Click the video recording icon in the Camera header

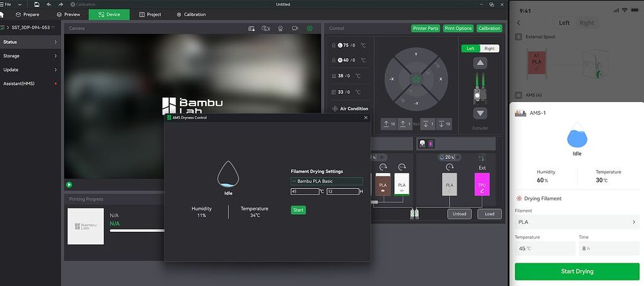pos(295,28)
